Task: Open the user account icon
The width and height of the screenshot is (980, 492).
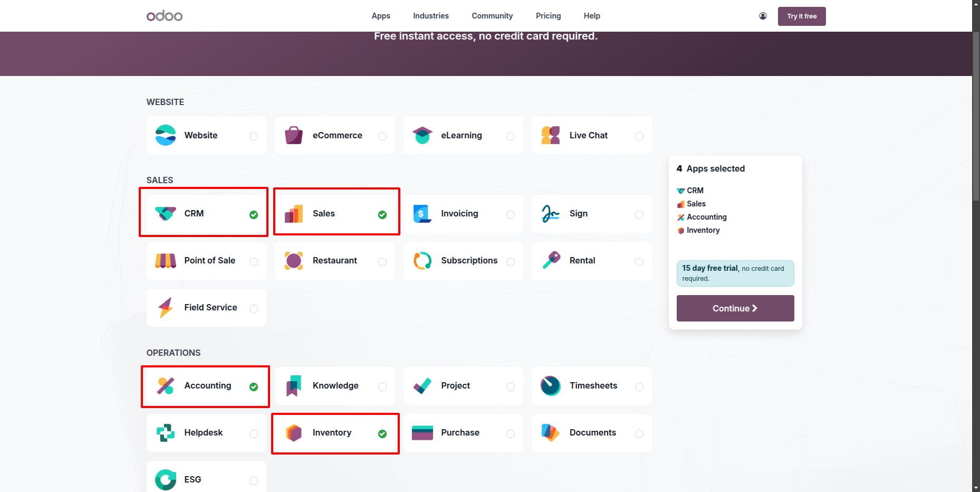Action: [x=763, y=16]
